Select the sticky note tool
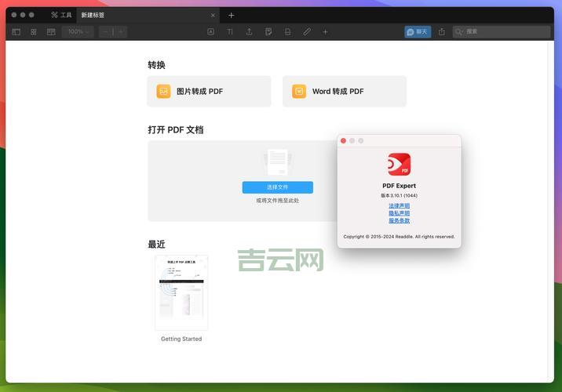The image size is (562, 392). (x=268, y=32)
